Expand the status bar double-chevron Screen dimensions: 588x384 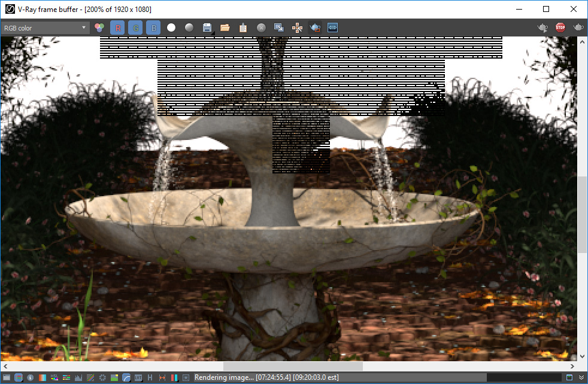pos(581,377)
